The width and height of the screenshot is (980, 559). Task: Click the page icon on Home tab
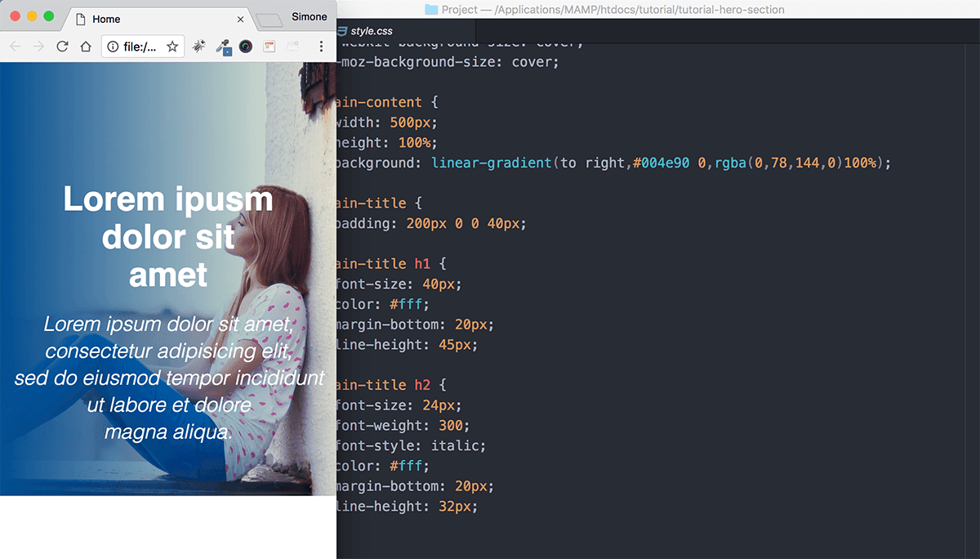[81, 19]
